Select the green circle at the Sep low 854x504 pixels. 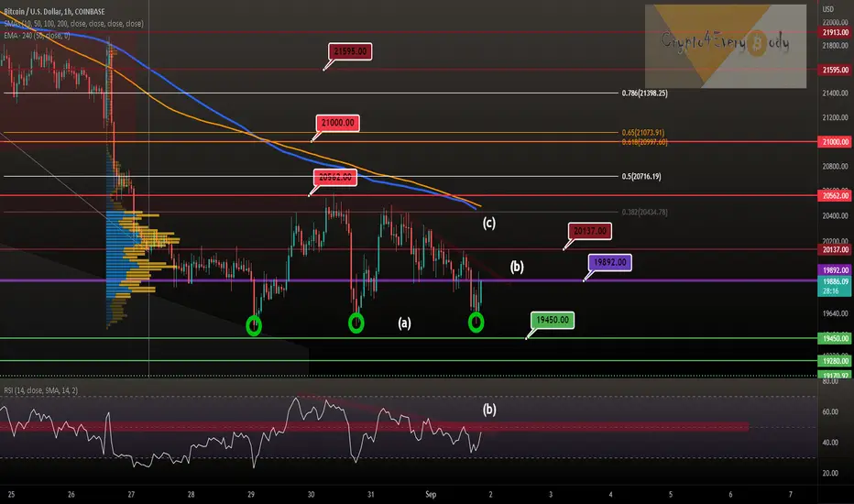[x=476, y=323]
